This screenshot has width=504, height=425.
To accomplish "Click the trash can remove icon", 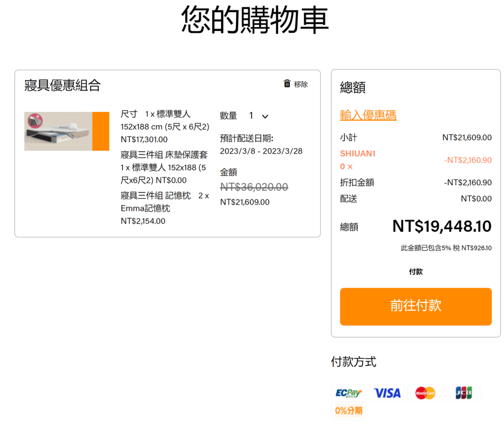I will pyautogui.click(x=287, y=84).
